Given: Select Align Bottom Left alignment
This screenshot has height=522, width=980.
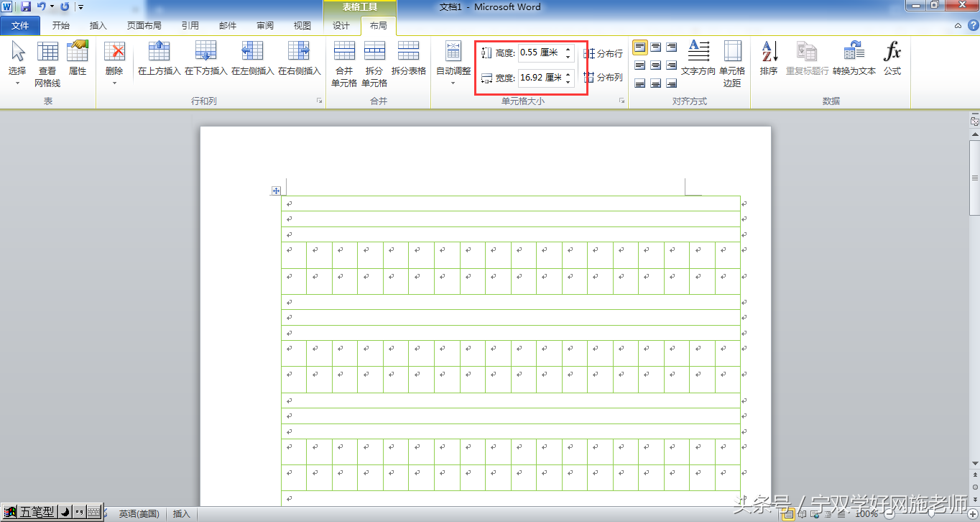Looking at the screenshot, I should click(639, 83).
